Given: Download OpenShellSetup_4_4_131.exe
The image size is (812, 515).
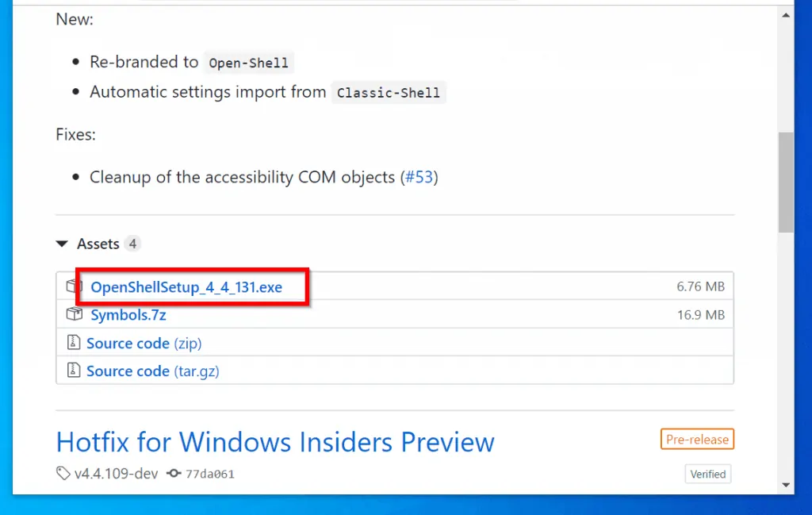Looking at the screenshot, I should (186, 287).
